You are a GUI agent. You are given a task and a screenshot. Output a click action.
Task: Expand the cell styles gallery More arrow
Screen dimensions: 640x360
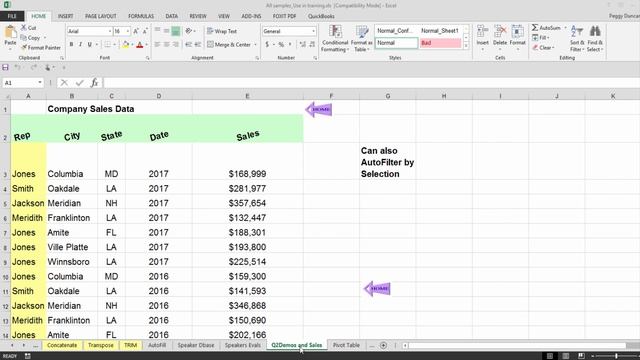pos(466,46)
